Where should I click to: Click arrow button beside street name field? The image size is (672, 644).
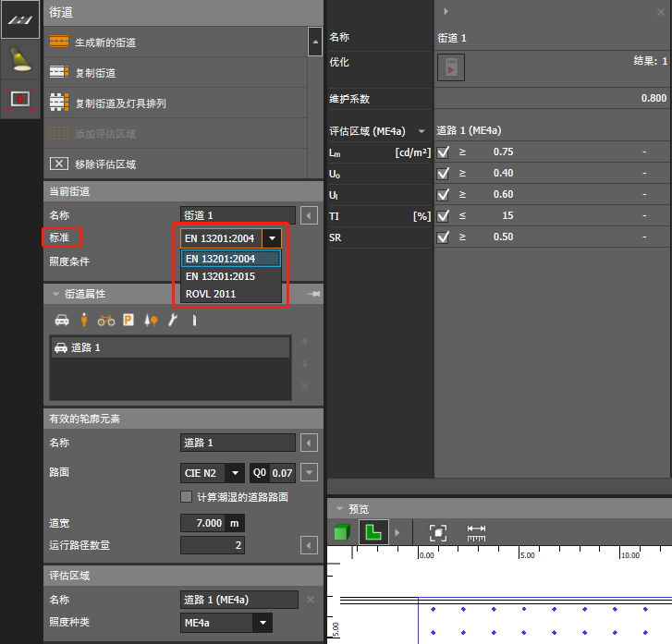[x=309, y=215]
